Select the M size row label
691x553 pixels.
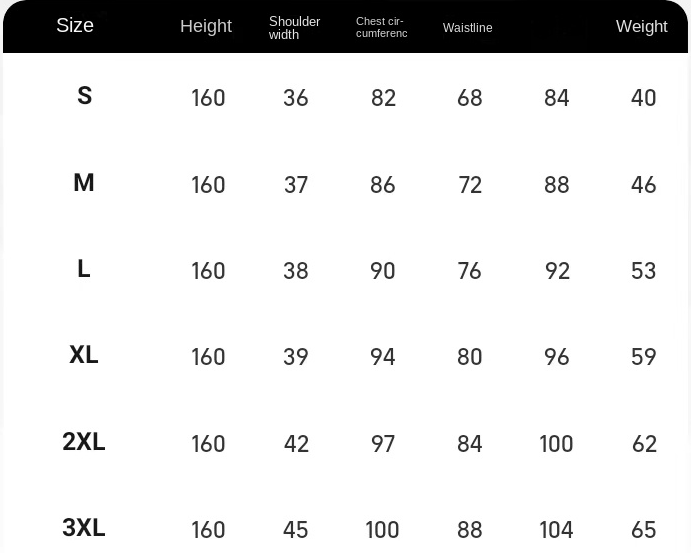pyautogui.click(x=84, y=182)
